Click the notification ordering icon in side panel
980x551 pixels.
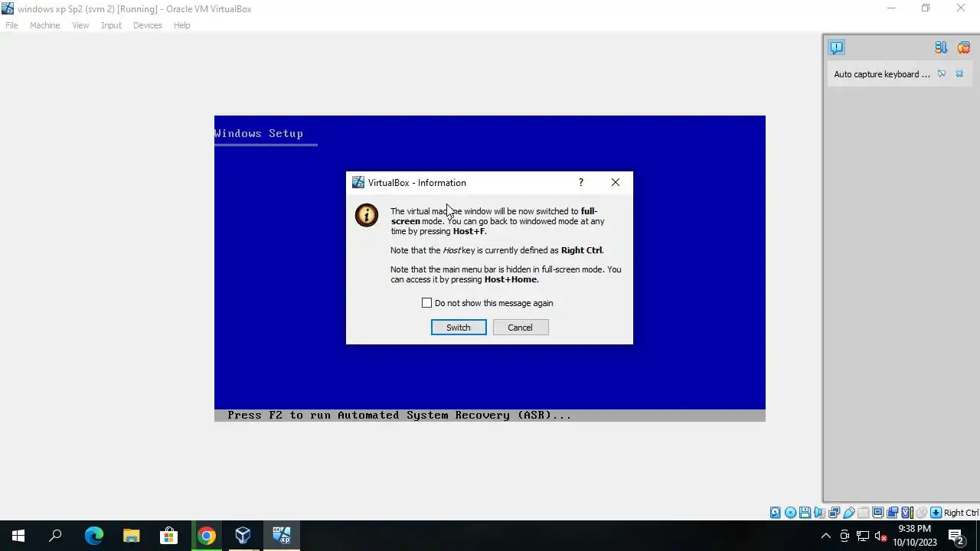[941, 47]
